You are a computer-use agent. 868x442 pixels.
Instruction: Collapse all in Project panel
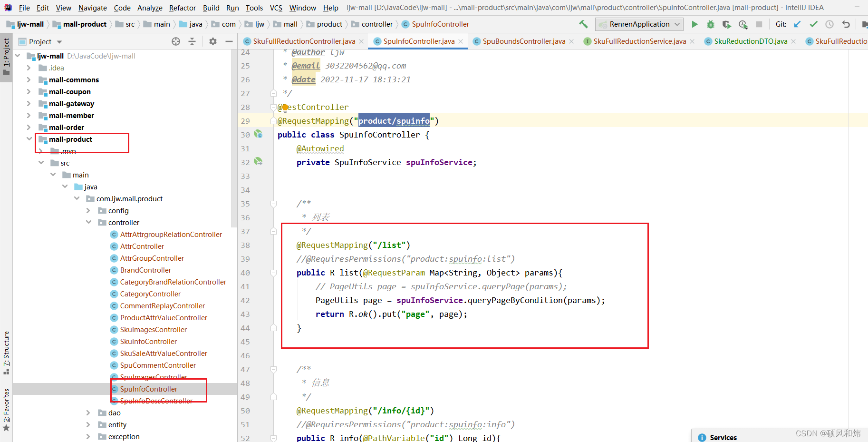(192, 41)
